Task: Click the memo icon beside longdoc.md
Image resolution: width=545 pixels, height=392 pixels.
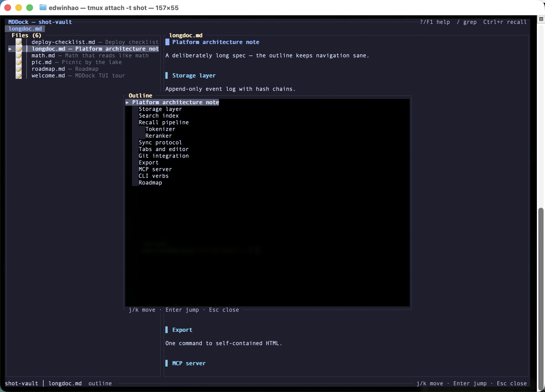Action: pos(19,49)
